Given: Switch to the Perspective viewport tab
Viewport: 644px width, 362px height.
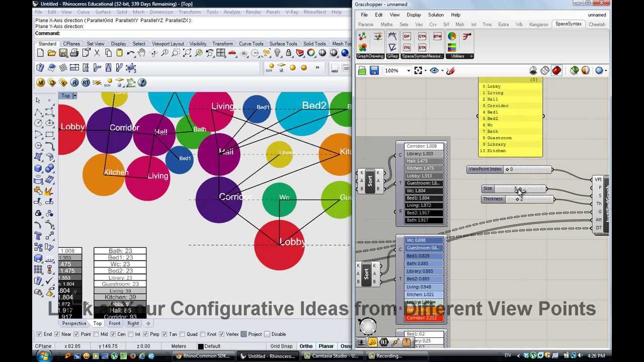Looking at the screenshot, I should point(74,323).
